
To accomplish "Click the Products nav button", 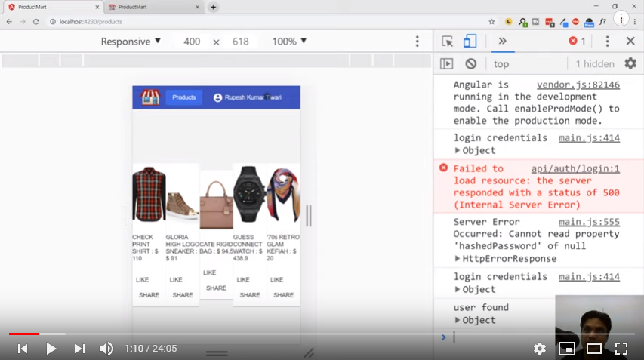I will click(x=183, y=97).
